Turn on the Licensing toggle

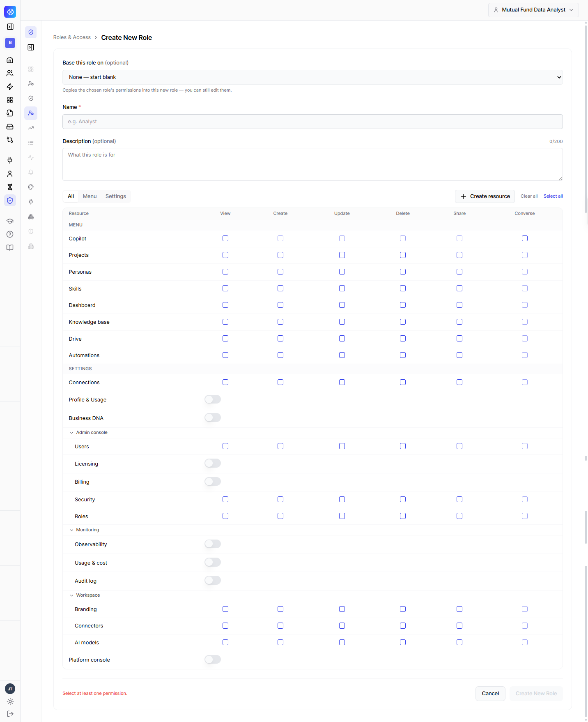tap(213, 463)
